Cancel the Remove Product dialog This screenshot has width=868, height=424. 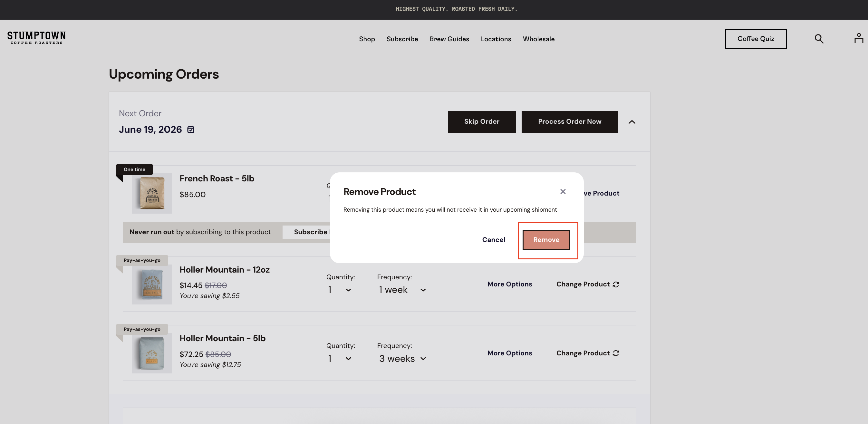click(x=493, y=240)
